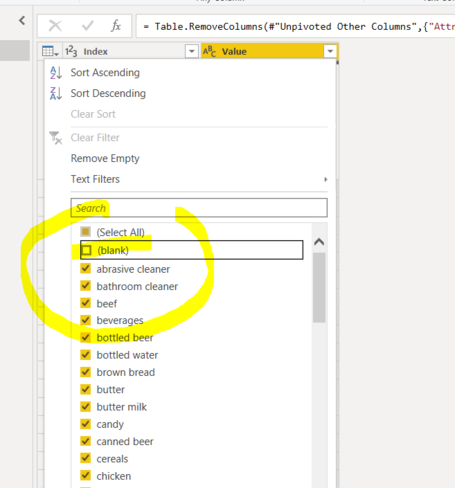Uncheck abrasive cleaner
The image size is (455, 488).
click(86, 269)
